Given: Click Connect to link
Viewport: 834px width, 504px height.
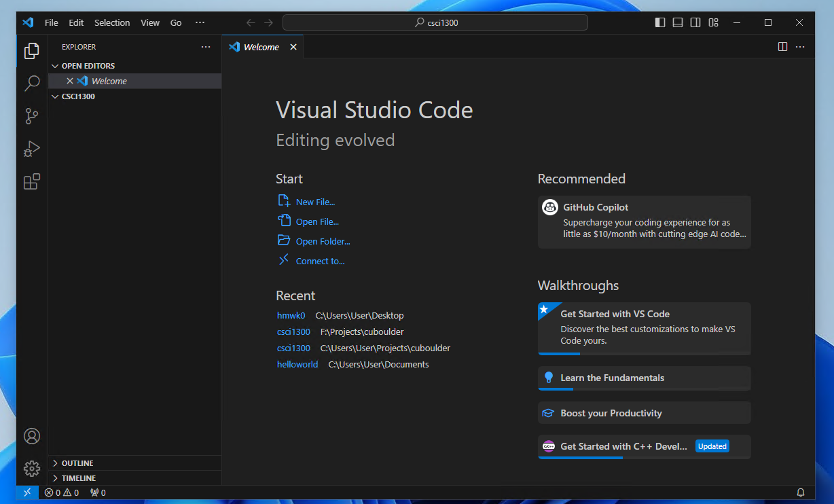Looking at the screenshot, I should 320,262.
